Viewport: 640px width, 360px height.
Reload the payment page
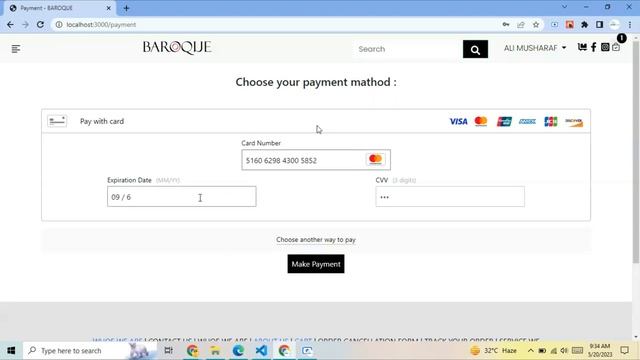pyautogui.click(x=40, y=24)
